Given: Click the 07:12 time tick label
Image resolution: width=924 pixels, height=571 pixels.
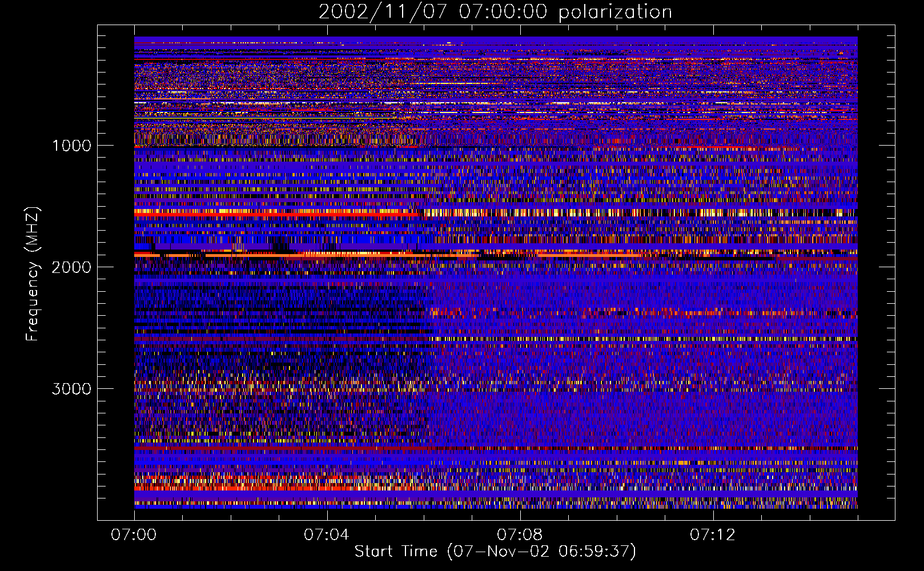Looking at the screenshot, I should pos(713,535).
